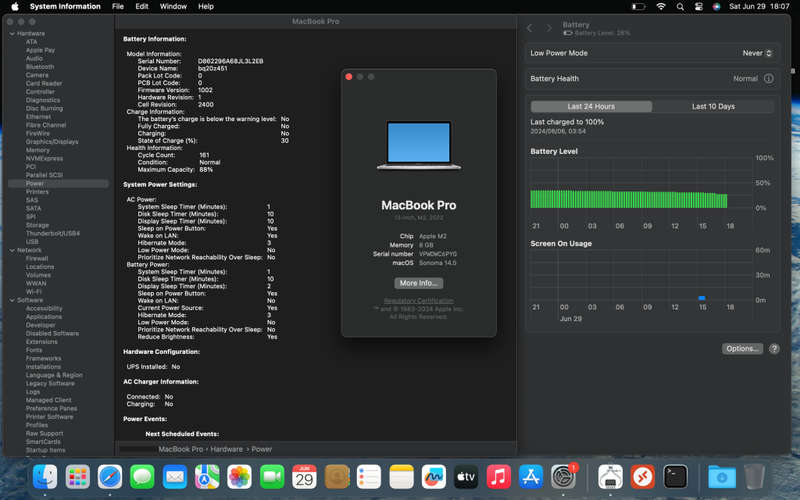Click the Battery Health info icon

click(x=768, y=79)
